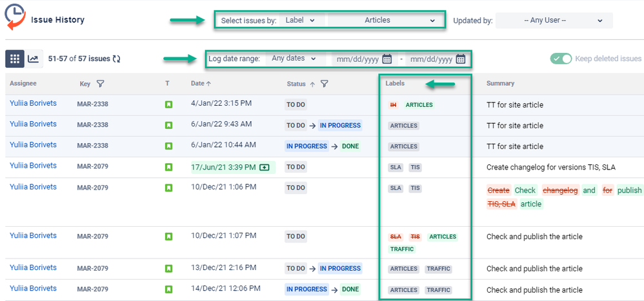Sort by Date column arrow
The width and height of the screenshot is (644, 301).
tap(208, 84)
